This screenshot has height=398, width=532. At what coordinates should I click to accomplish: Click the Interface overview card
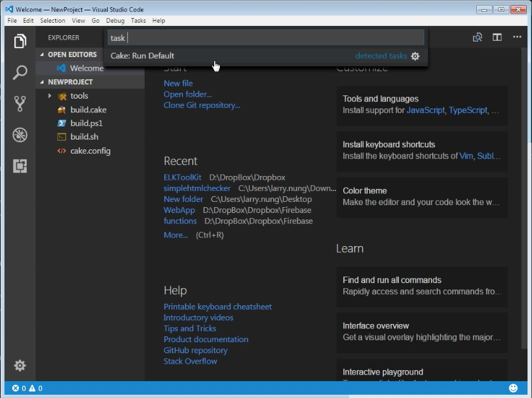[422, 333]
